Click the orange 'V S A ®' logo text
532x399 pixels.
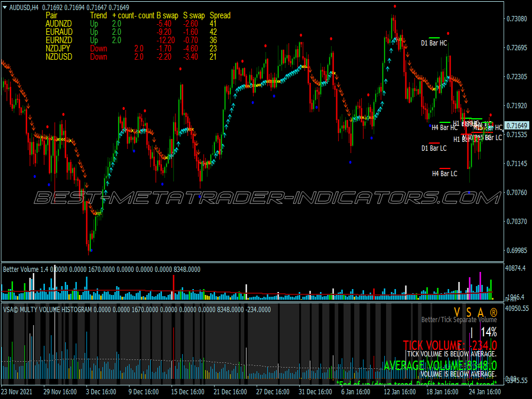point(475,312)
